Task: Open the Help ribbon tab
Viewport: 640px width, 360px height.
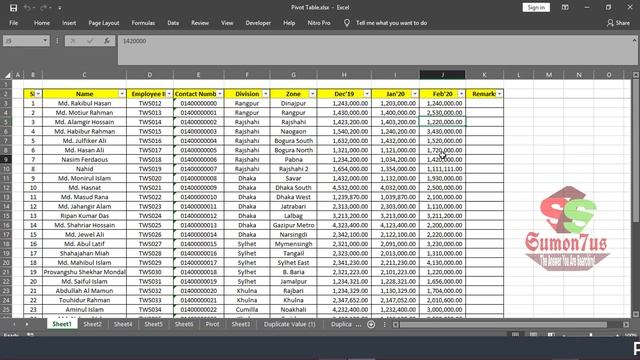Action: [289, 23]
